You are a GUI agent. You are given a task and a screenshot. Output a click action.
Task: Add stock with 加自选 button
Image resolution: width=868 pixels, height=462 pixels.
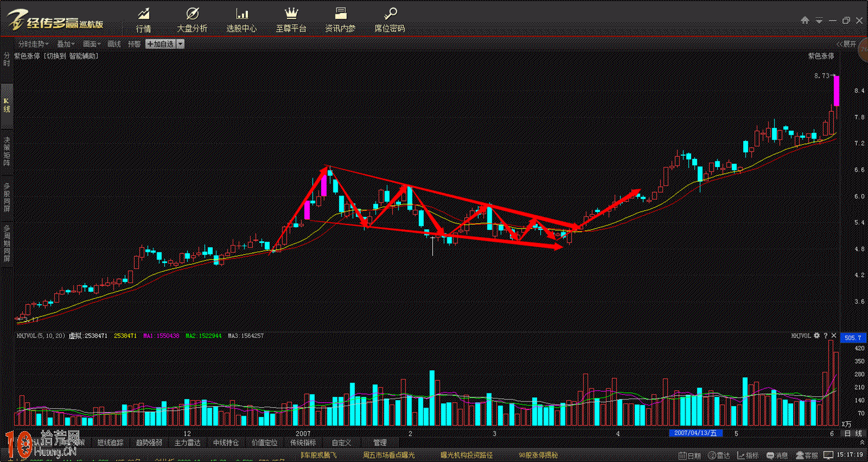coord(160,44)
